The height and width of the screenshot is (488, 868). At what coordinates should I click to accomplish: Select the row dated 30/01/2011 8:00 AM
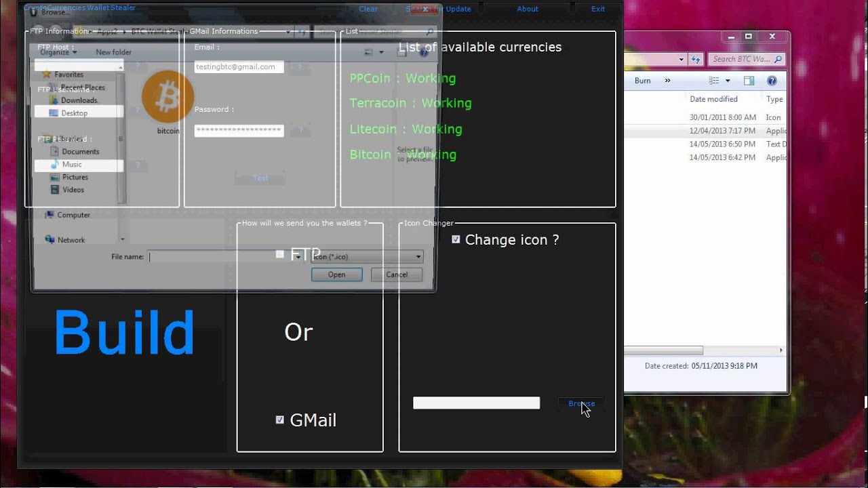[x=706, y=117]
